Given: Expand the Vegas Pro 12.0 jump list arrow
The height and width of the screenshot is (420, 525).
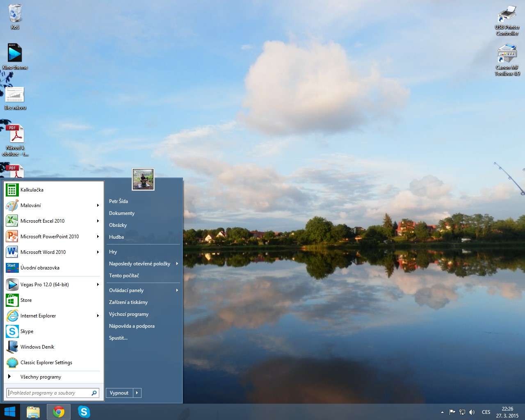Looking at the screenshot, I should pyautogui.click(x=98, y=285).
